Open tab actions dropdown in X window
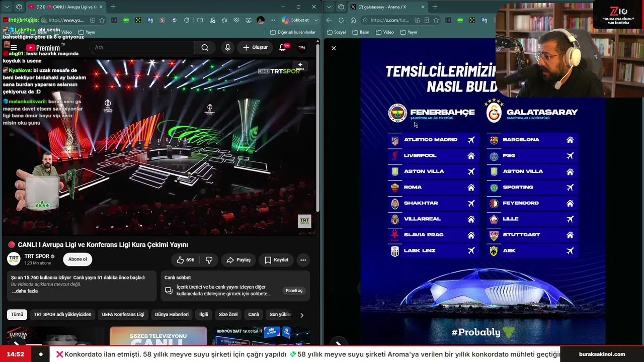Viewport: 644px width, 362px height. click(329, 7)
